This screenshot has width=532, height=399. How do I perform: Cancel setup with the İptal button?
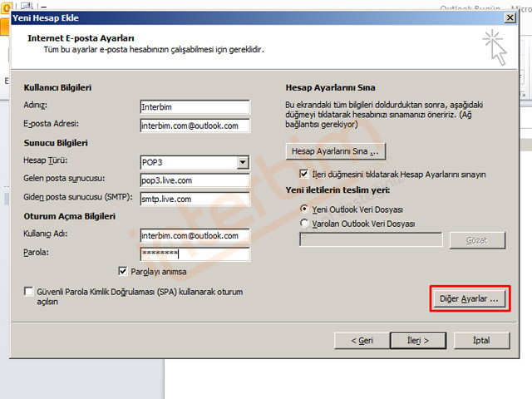[482, 340]
